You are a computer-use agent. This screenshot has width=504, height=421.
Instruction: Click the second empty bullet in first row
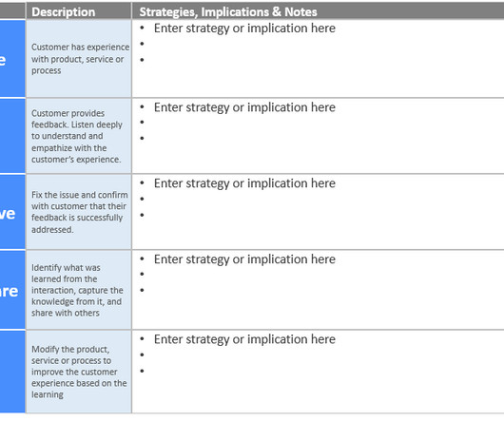pos(142,44)
